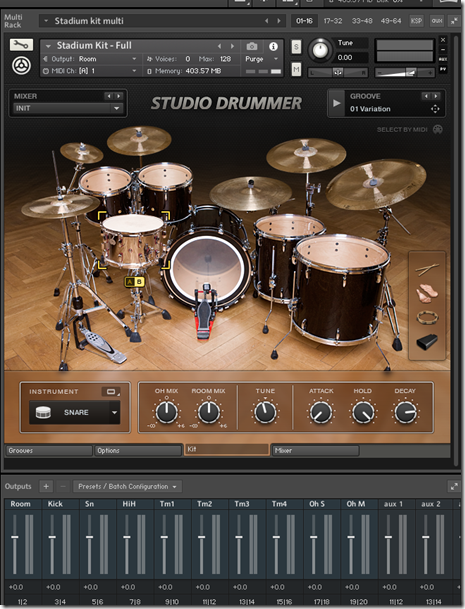Open the SNARE instrument selector dropdown

75,412
